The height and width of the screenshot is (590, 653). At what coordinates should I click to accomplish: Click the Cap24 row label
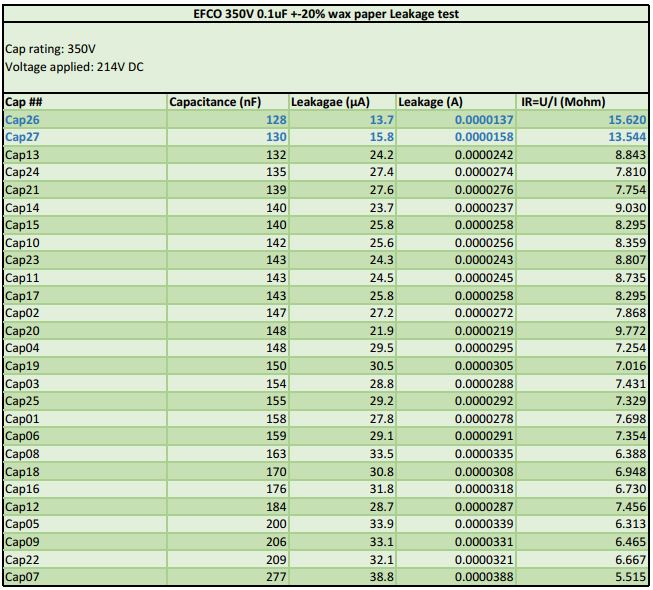[22, 172]
